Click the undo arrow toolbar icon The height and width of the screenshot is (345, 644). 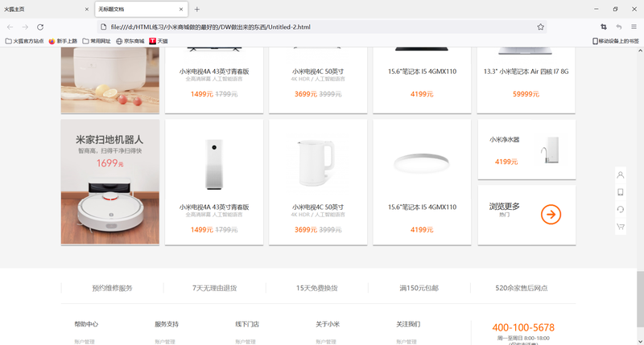click(x=618, y=27)
